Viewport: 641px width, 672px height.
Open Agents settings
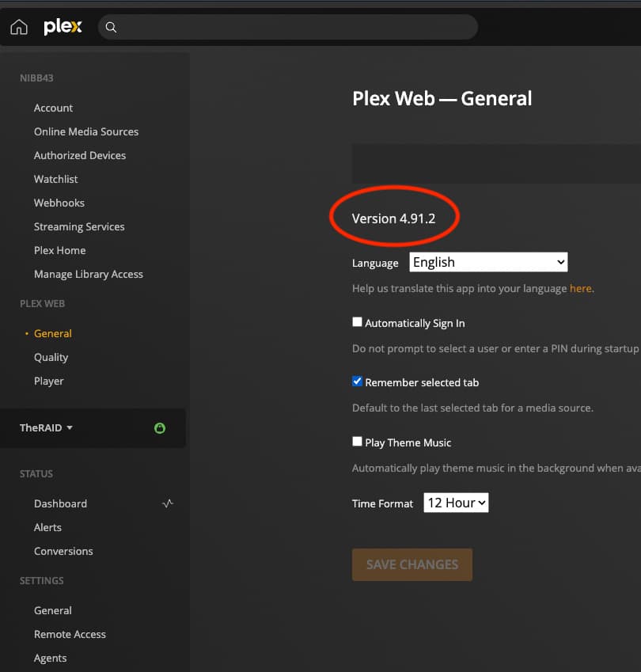click(50, 659)
